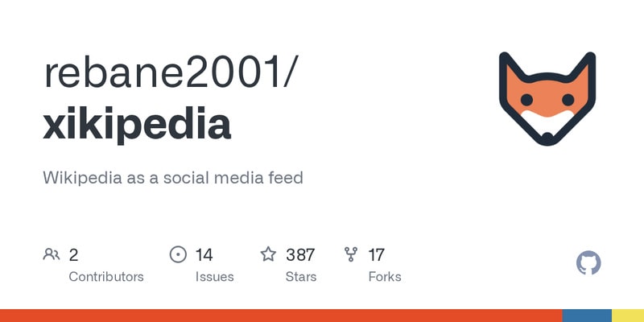The image size is (644, 322).
Task: Click the contributors count 2
Action: point(73,255)
